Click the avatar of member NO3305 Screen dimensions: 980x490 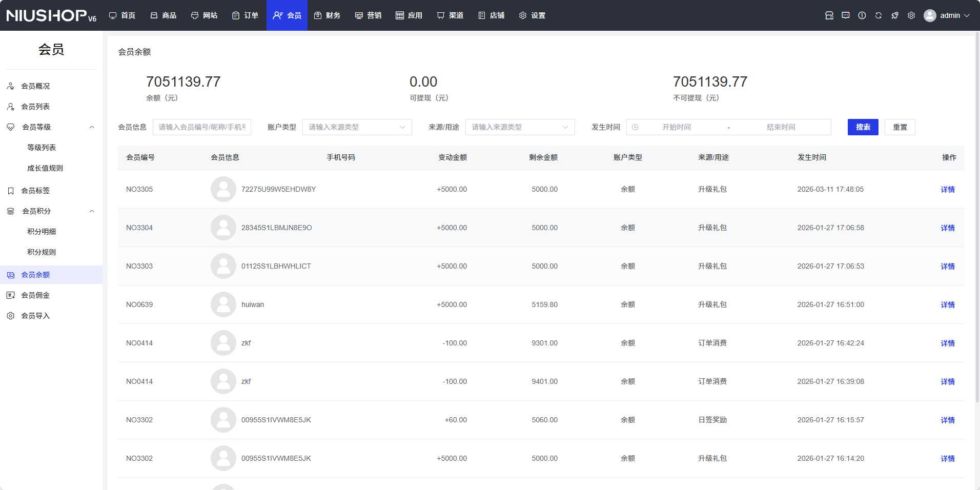tap(223, 189)
